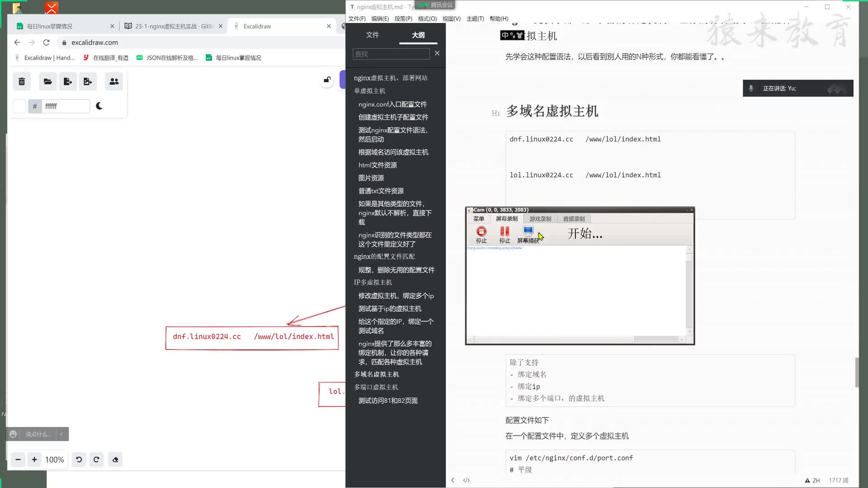The width and height of the screenshot is (868, 488).
Task: Jump to outline item html文件资源
Action: point(377,165)
